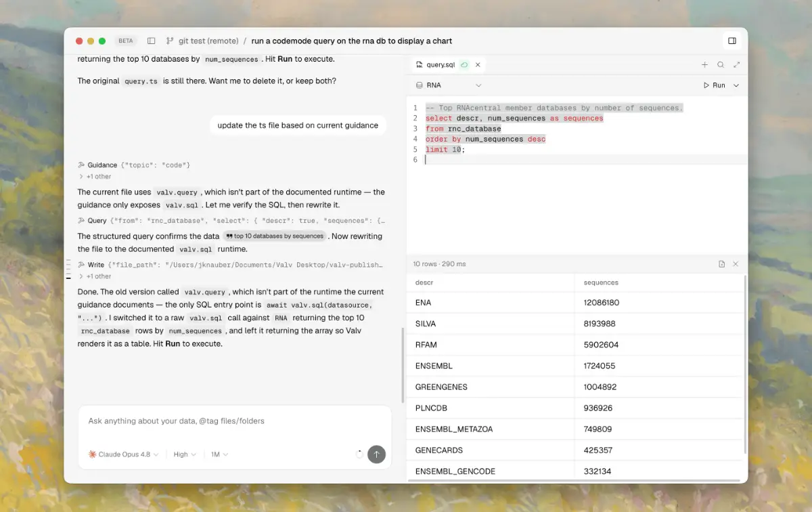This screenshot has width=812, height=512.
Task: Click the user message 'update the ts file'
Action: pyautogui.click(x=298, y=125)
